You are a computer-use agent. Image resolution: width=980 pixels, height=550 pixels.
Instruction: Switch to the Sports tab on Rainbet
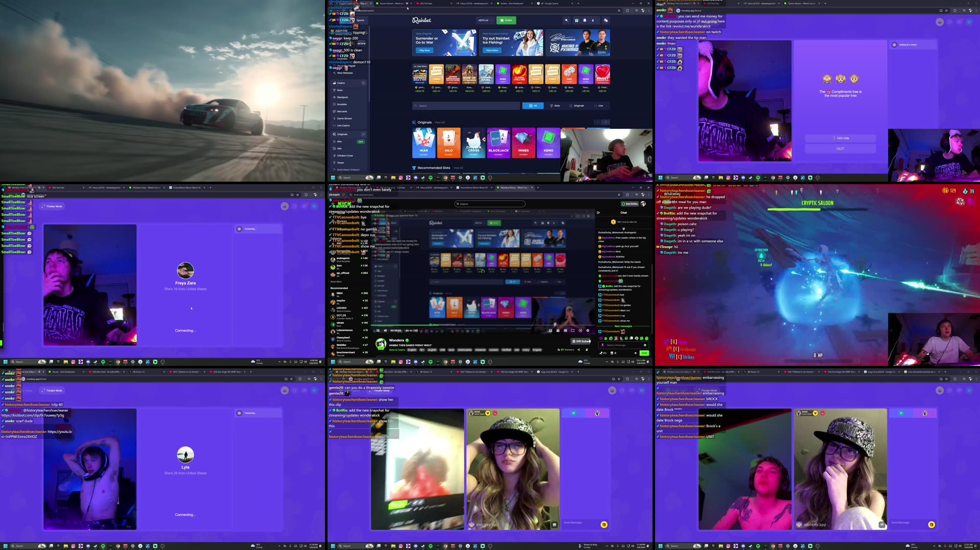[360, 20]
